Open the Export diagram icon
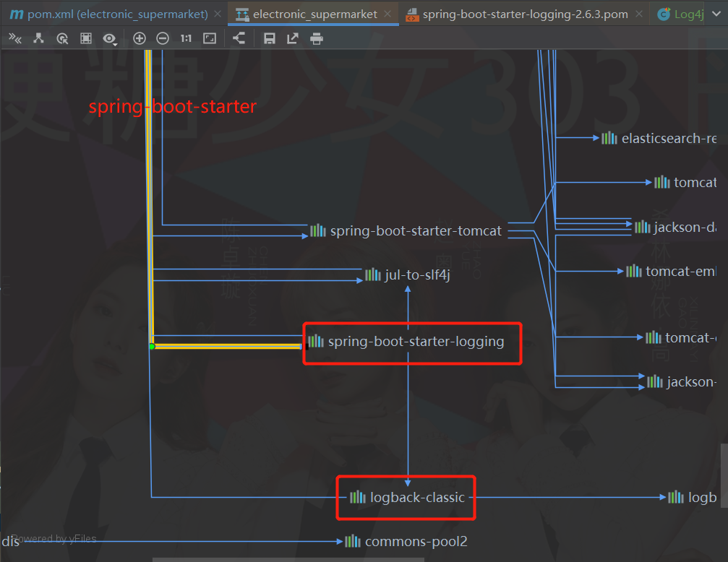Image resolution: width=728 pixels, height=562 pixels. tap(291, 38)
